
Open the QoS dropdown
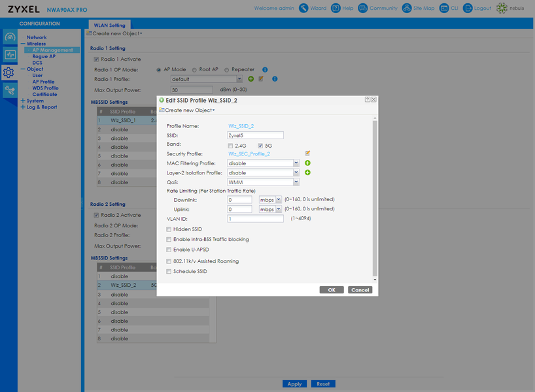263,182
